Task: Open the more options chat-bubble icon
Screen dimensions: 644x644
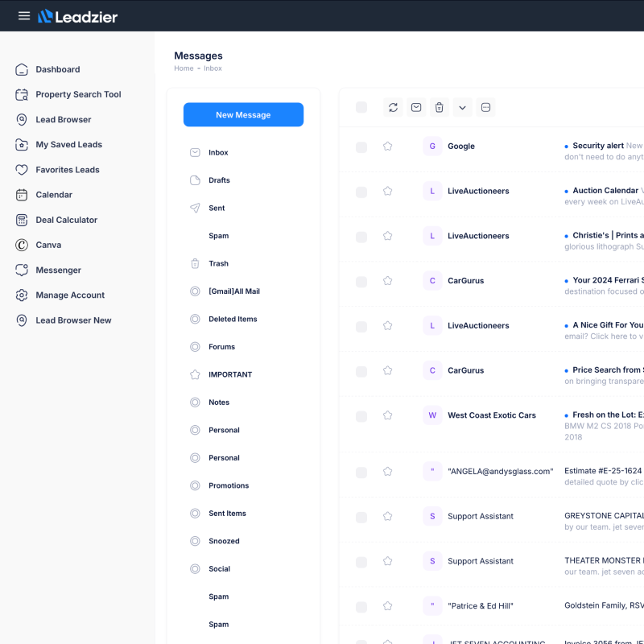Action: point(485,107)
